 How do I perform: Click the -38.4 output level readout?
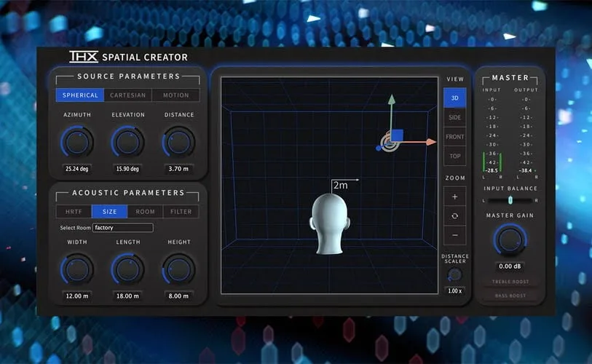tap(525, 170)
